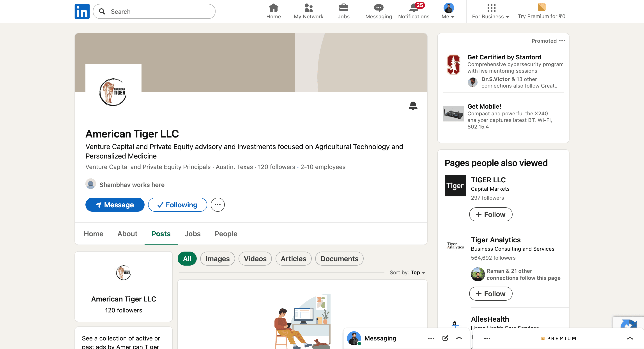This screenshot has height=349, width=644.
Task: Click the blue Message button
Action: click(115, 205)
